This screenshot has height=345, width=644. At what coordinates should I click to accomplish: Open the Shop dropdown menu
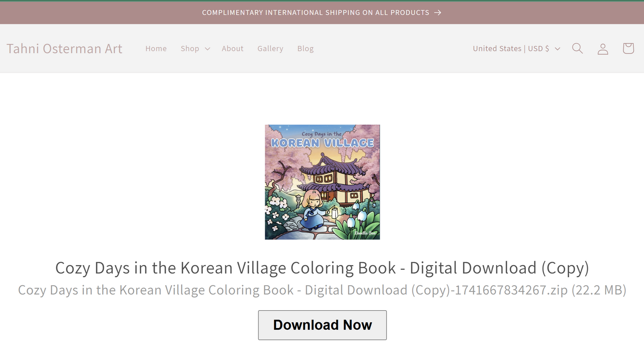pos(190,49)
